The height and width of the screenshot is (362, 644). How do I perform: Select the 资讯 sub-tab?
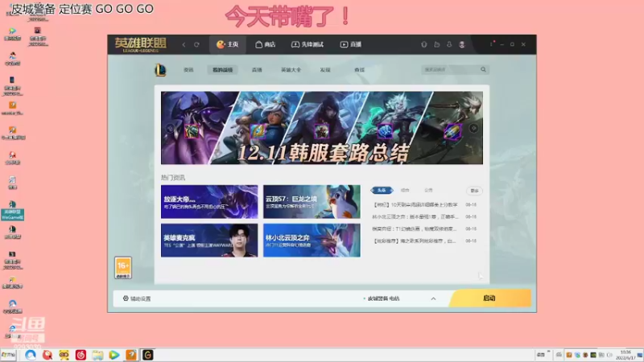[x=188, y=70]
